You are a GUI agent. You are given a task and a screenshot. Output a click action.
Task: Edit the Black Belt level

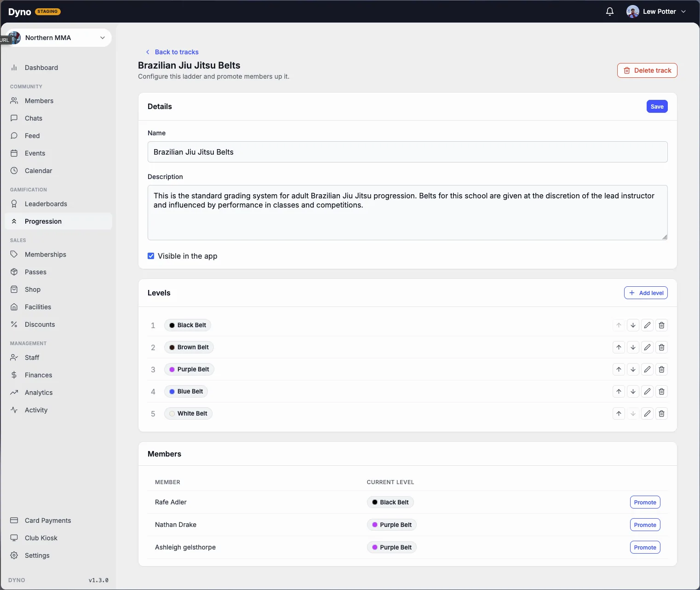click(x=648, y=325)
